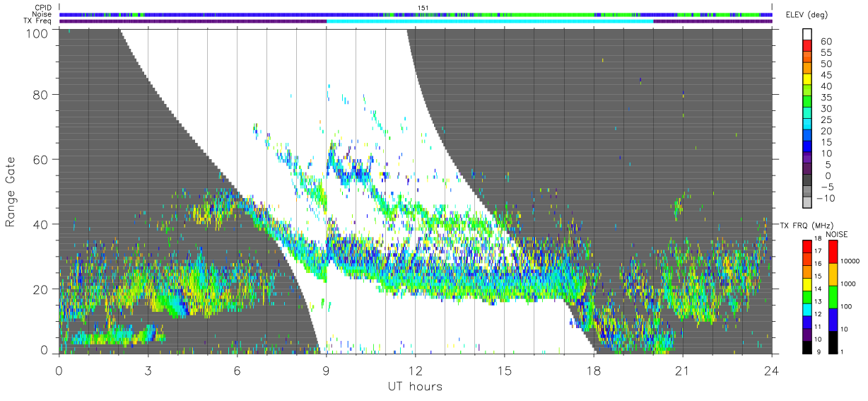Select the white top segment of the ELEV colorbar
The height and width of the screenshot is (401, 868).
click(x=808, y=35)
